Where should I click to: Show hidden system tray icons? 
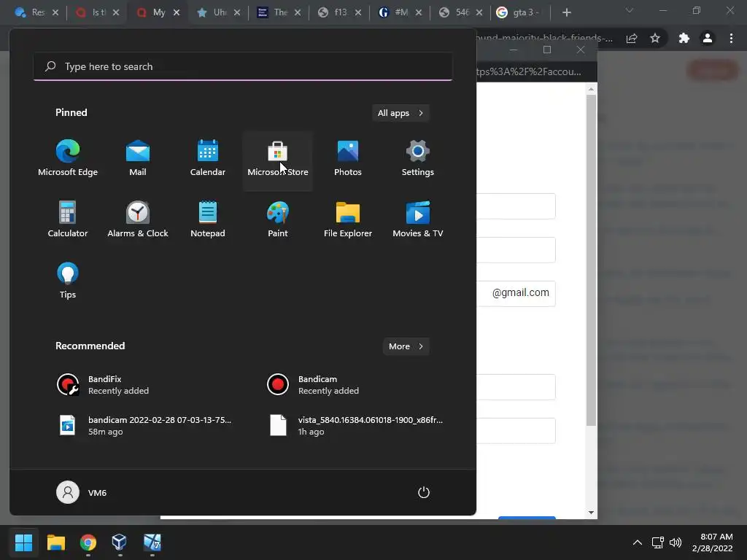637,542
